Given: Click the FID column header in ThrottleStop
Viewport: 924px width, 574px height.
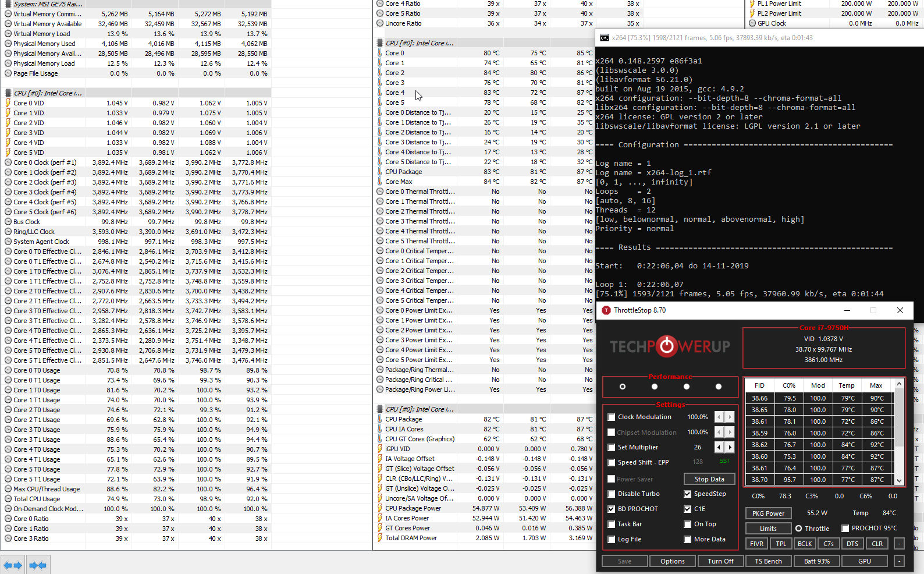Looking at the screenshot, I should pyautogui.click(x=759, y=385).
